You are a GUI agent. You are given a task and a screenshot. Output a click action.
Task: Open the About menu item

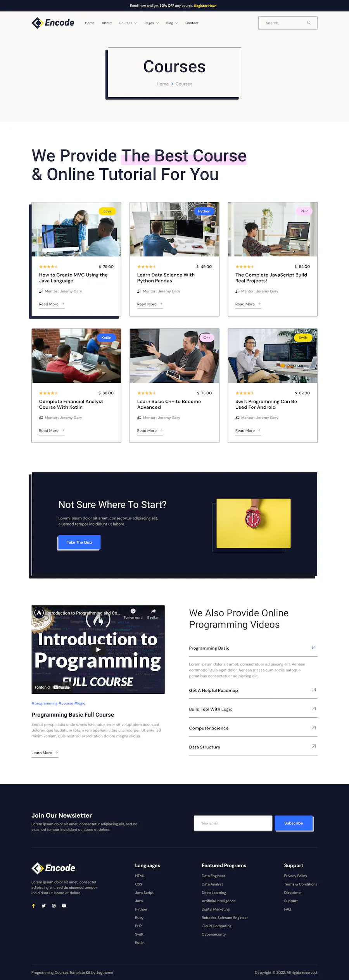click(107, 23)
